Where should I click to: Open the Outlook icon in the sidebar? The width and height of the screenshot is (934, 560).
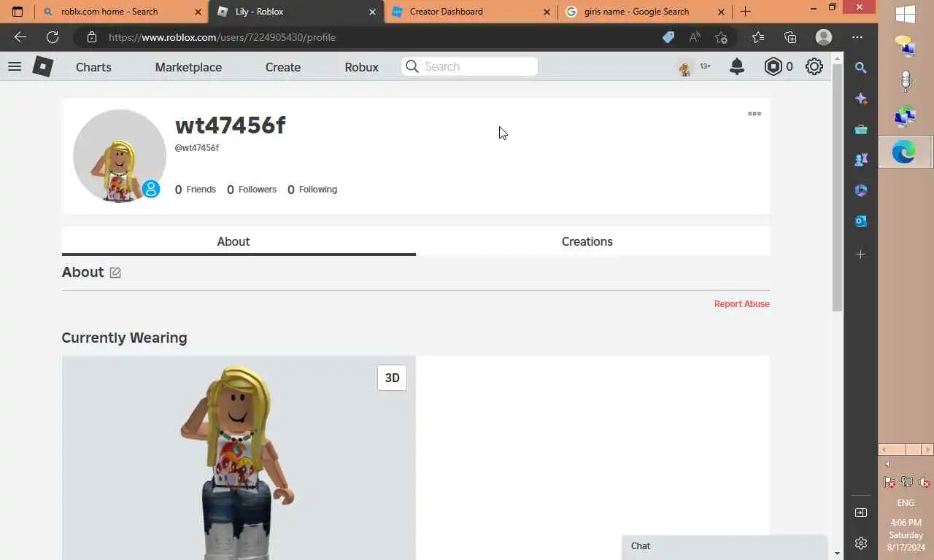(861, 221)
